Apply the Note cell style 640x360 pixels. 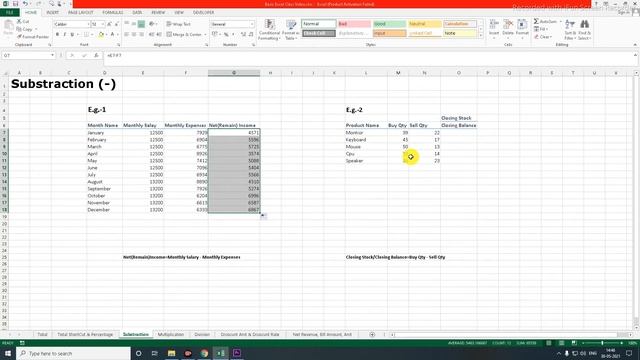460,33
